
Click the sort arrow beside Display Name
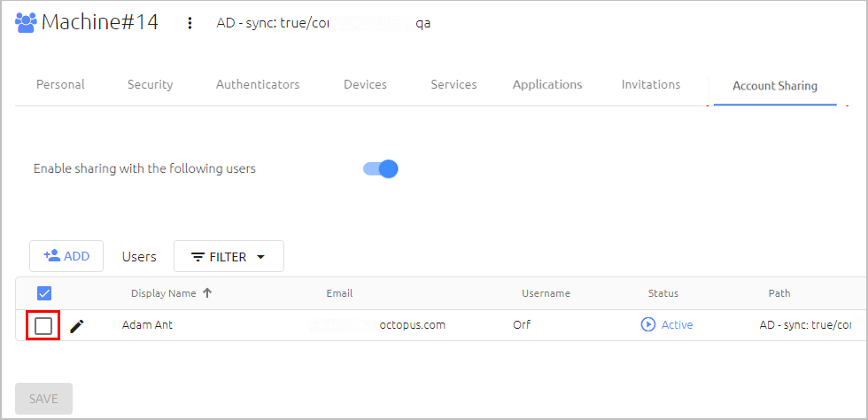coord(207,293)
